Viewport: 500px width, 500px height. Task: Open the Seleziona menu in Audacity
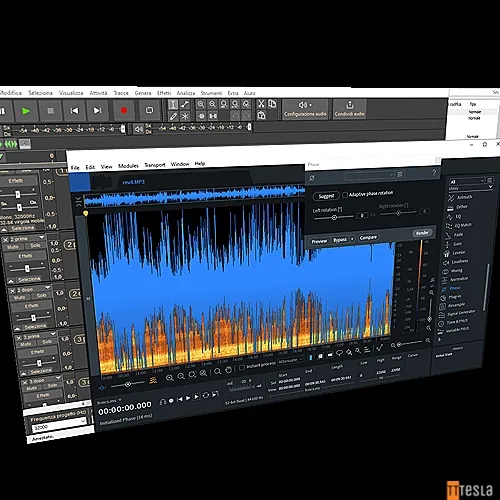pos(40,93)
